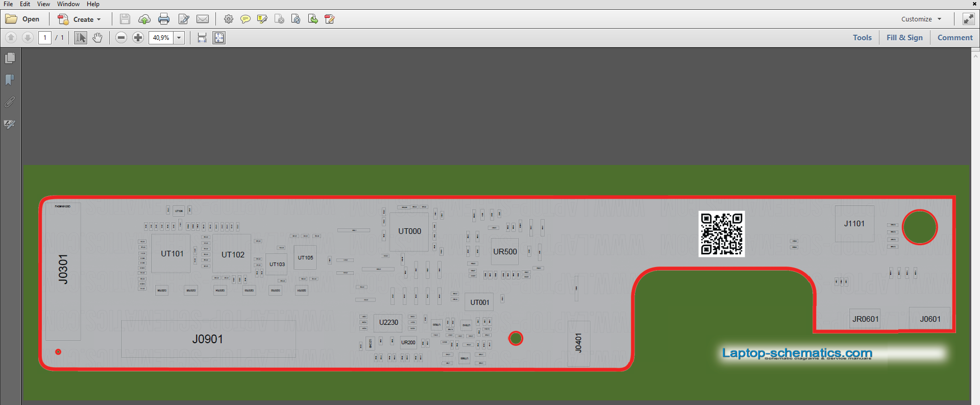Screen dimensions: 980x405
Task: Open the Window menu
Action: pyautogui.click(x=68, y=4)
